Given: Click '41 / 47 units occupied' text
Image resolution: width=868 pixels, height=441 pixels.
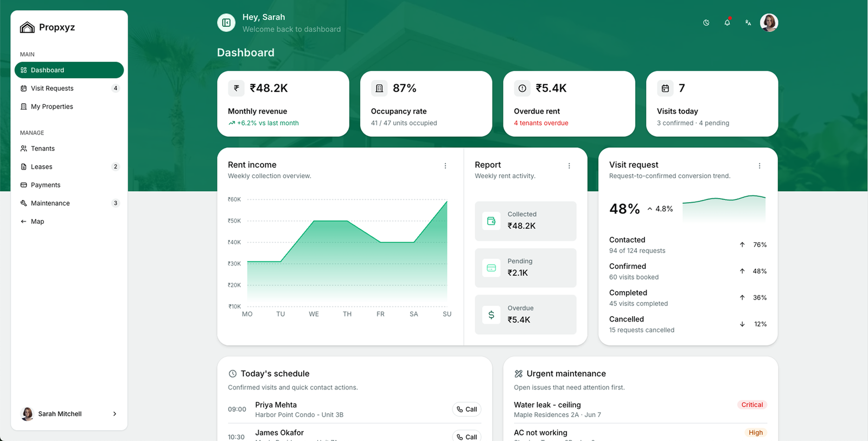Looking at the screenshot, I should (x=404, y=123).
